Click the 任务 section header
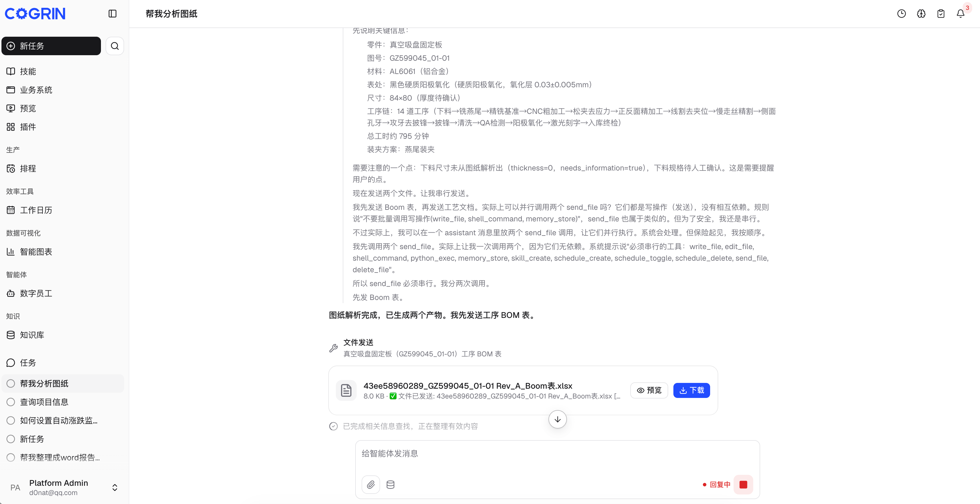This screenshot has width=980, height=504. 63,363
